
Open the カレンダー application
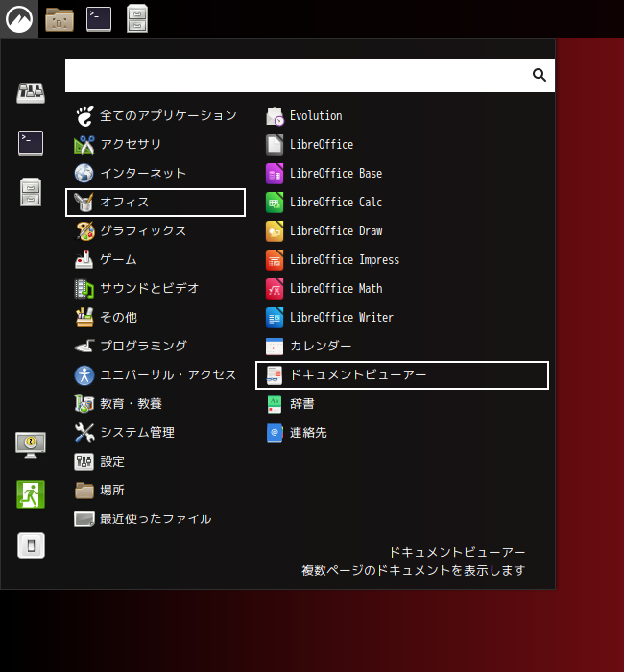(x=402, y=346)
